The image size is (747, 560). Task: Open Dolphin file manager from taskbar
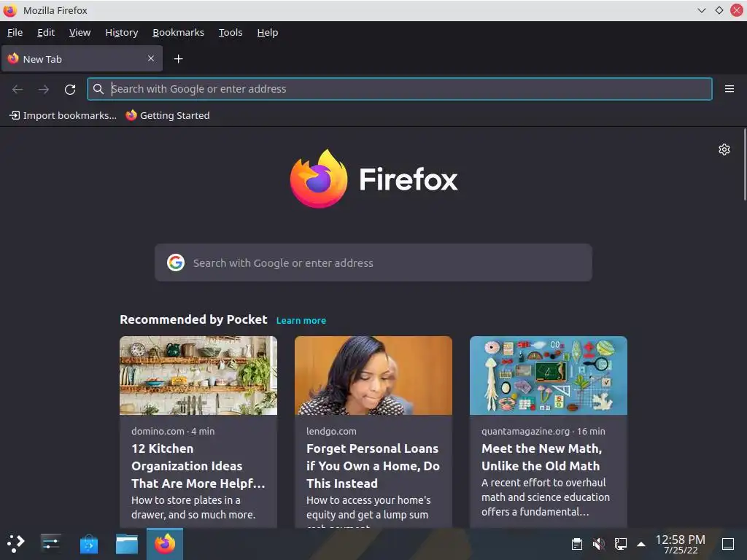[127, 543]
